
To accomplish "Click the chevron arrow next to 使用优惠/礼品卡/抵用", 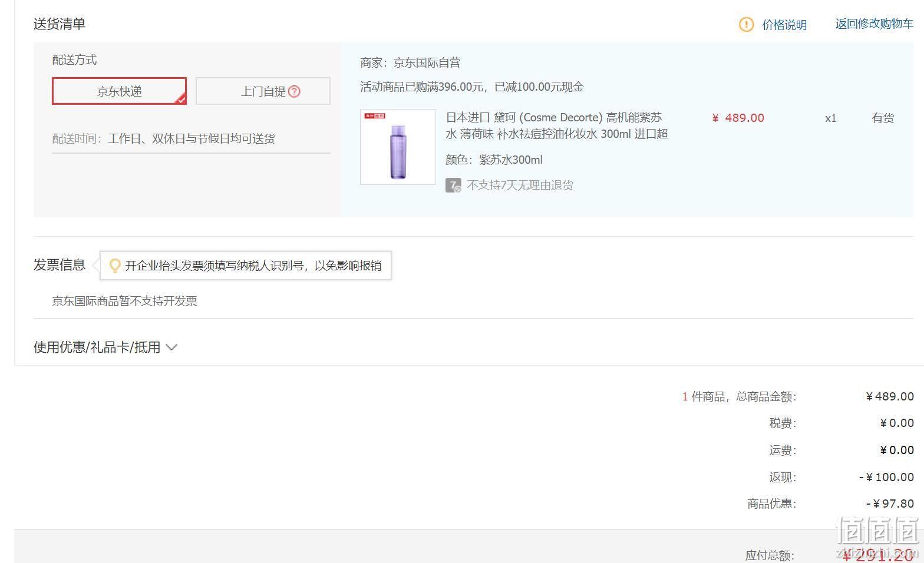I will click(171, 347).
